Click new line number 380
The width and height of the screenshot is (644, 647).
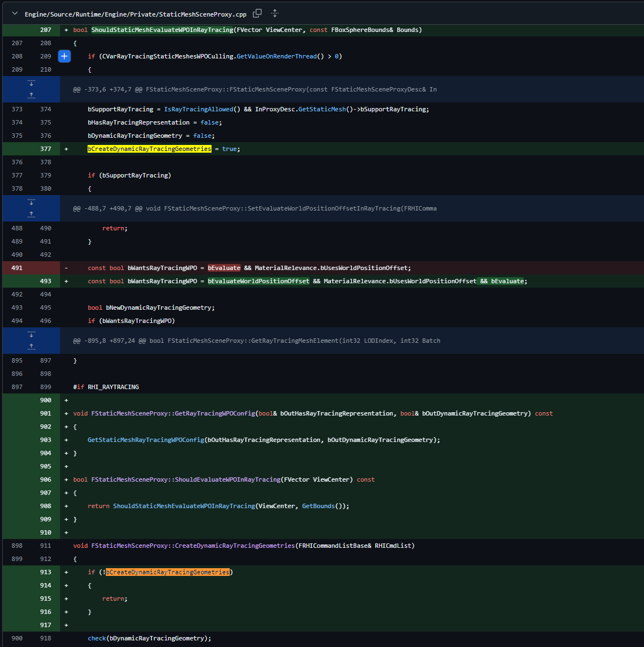tap(46, 188)
